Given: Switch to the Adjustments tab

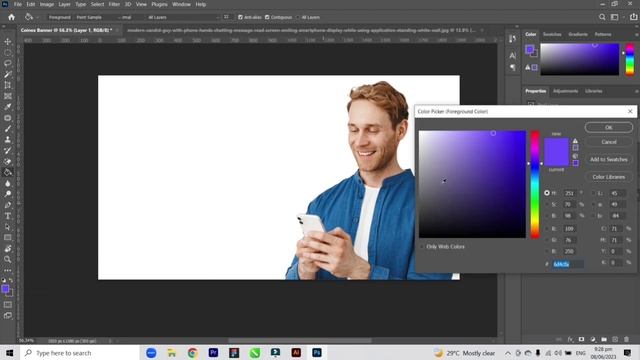Looking at the screenshot, I should point(565,91).
